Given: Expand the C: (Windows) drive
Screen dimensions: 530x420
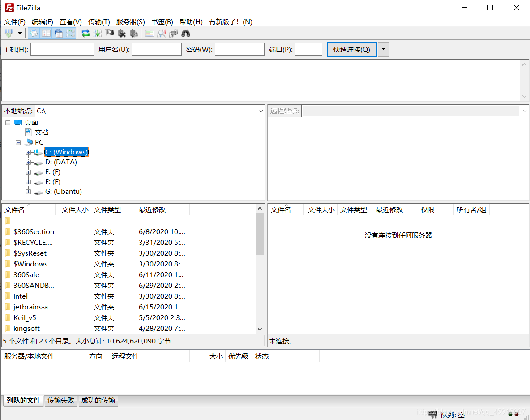Looking at the screenshot, I should click(28, 152).
